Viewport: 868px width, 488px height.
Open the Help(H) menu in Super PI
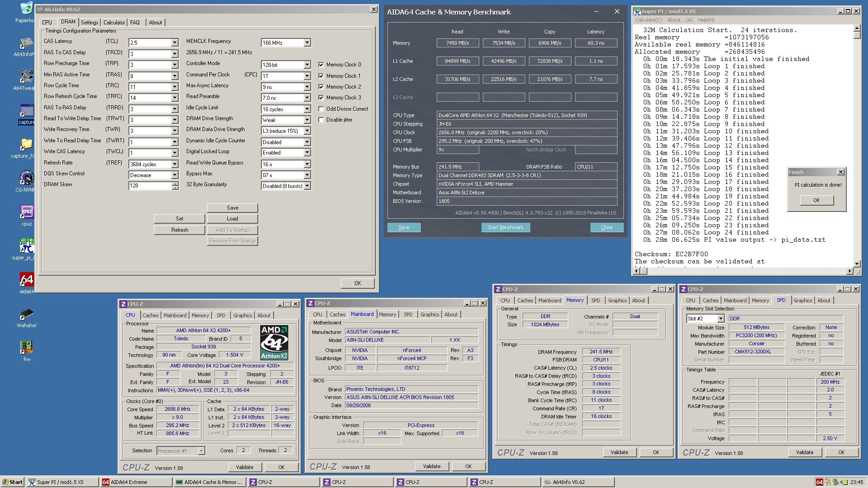[706, 20]
